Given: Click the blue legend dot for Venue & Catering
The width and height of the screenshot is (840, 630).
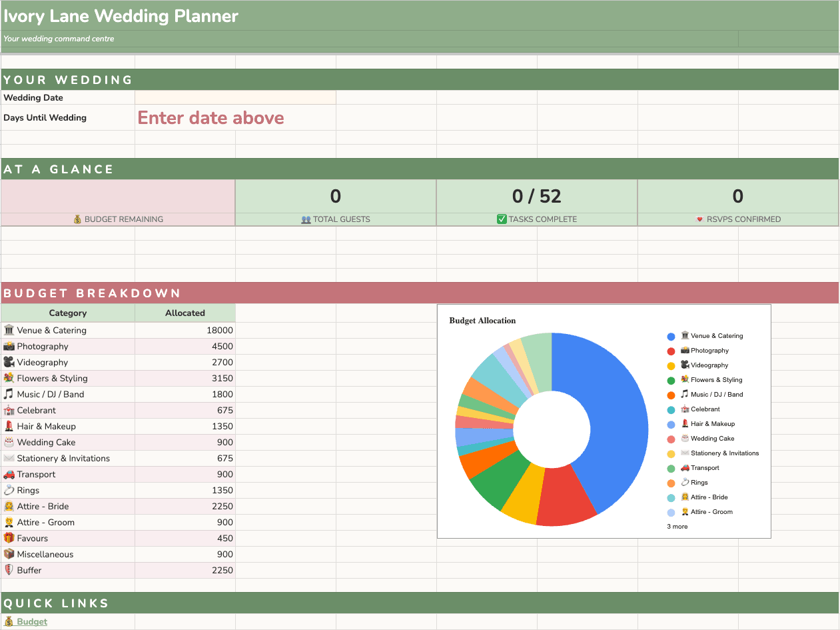Looking at the screenshot, I should [671, 335].
